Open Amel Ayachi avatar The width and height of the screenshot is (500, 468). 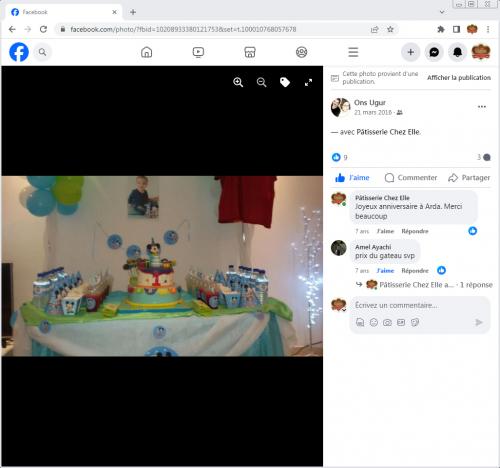click(339, 248)
